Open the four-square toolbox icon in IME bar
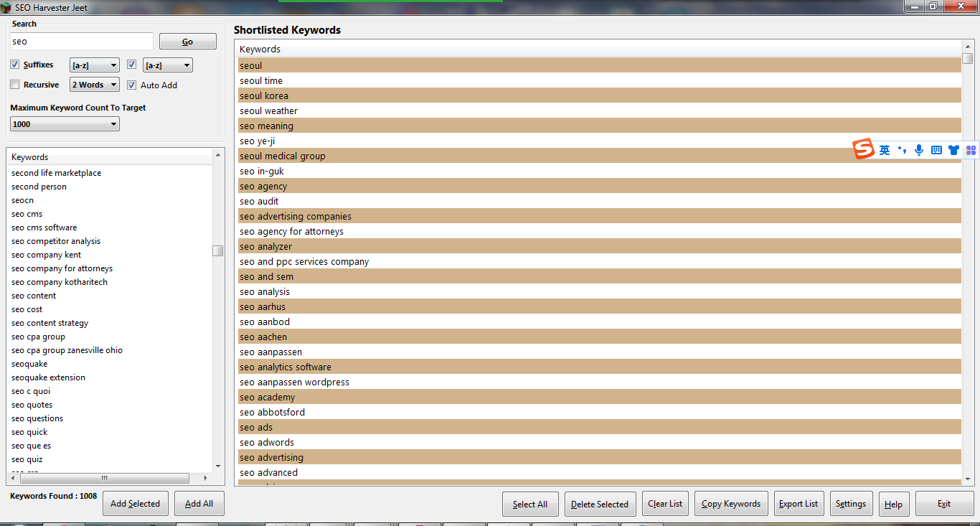Image resolution: width=980 pixels, height=526 pixels. click(971, 150)
